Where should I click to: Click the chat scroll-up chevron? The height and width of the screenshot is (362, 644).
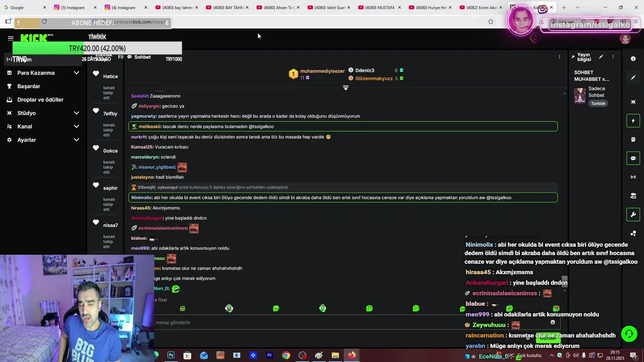click(564, 94)
